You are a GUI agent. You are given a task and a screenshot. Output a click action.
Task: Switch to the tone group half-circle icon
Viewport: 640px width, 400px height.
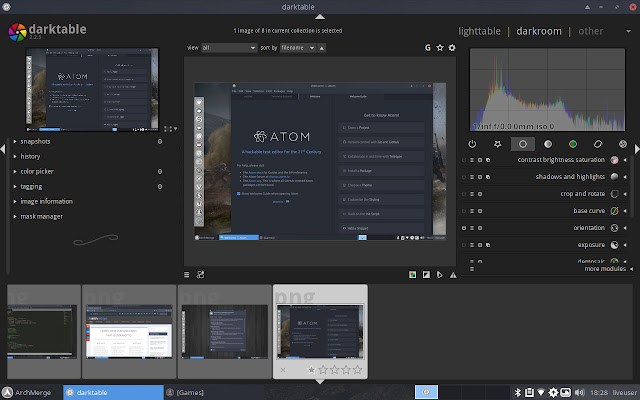[548, 144]
